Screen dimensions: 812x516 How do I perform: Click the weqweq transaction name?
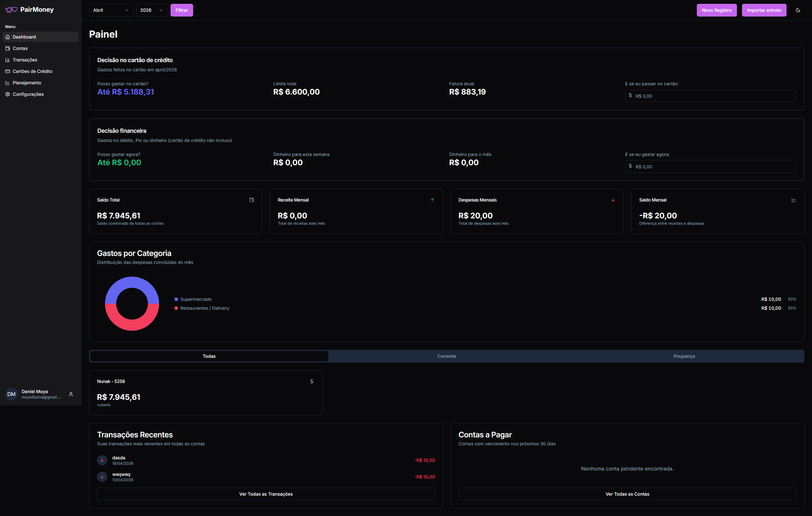tap(121, 474)
